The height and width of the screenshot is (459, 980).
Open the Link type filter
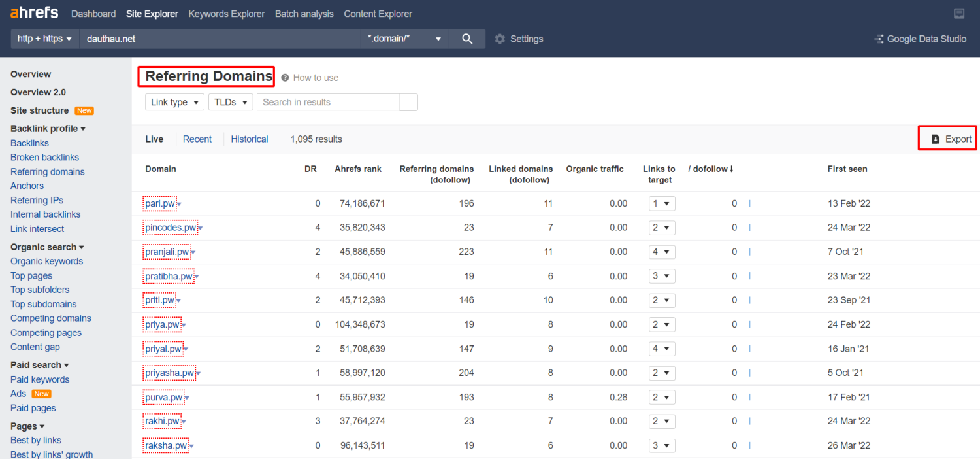[174, 102]
